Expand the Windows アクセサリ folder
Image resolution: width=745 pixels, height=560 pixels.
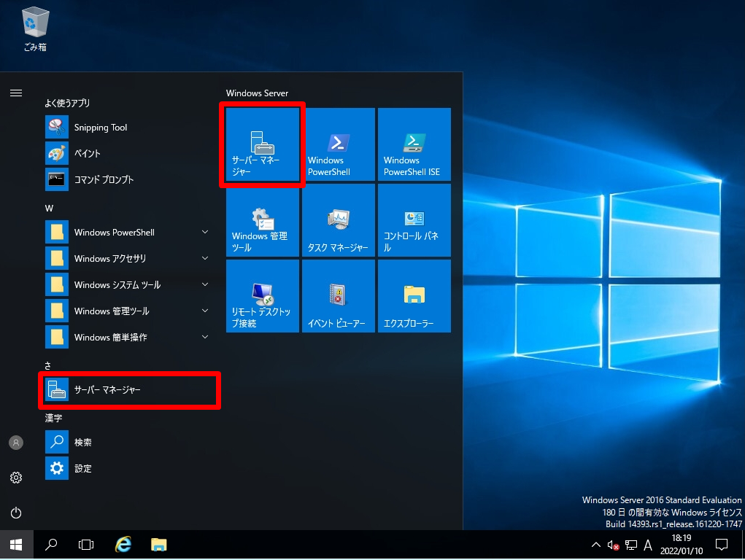tap(128, 258)
